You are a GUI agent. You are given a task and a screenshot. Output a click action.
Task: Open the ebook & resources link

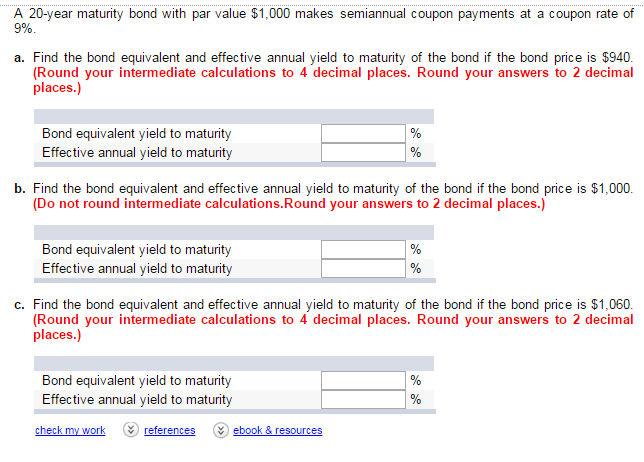coord(278,430)
